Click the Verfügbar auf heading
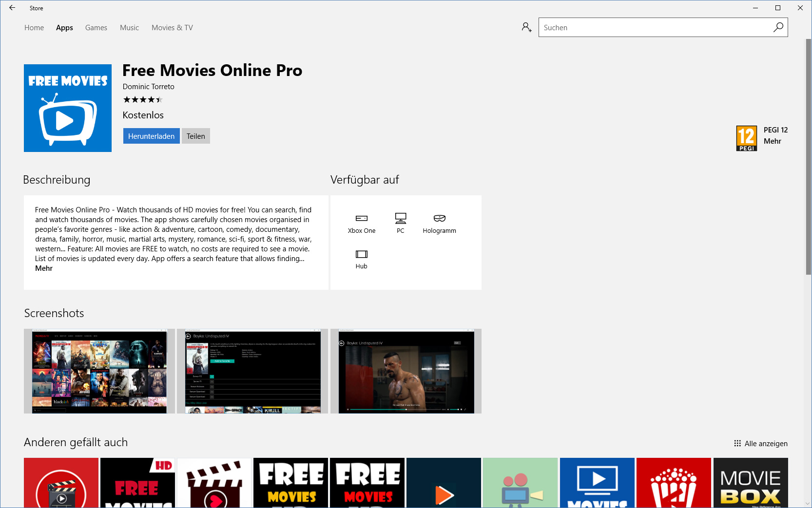Screen dimensions: 812x508 (x=365, y=180)
